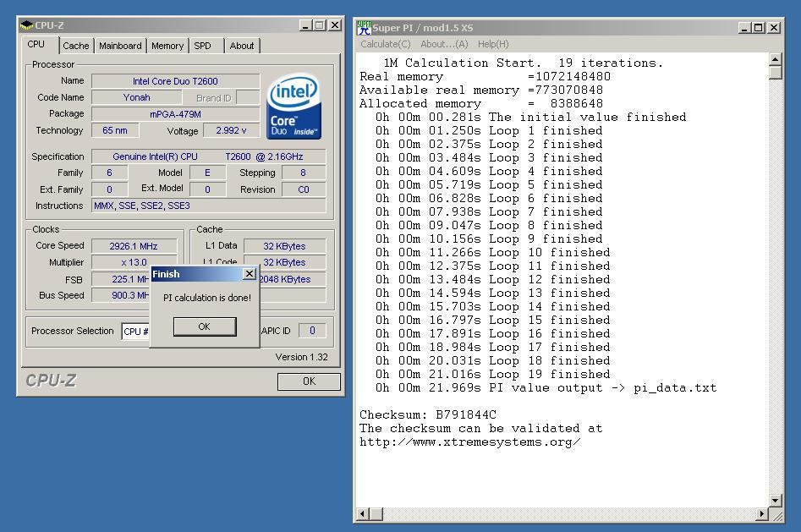Image resolution: width=801 pixels, height=532 pixels.
Task: Open the Processor Selection combo box
Action: point(135,332)
